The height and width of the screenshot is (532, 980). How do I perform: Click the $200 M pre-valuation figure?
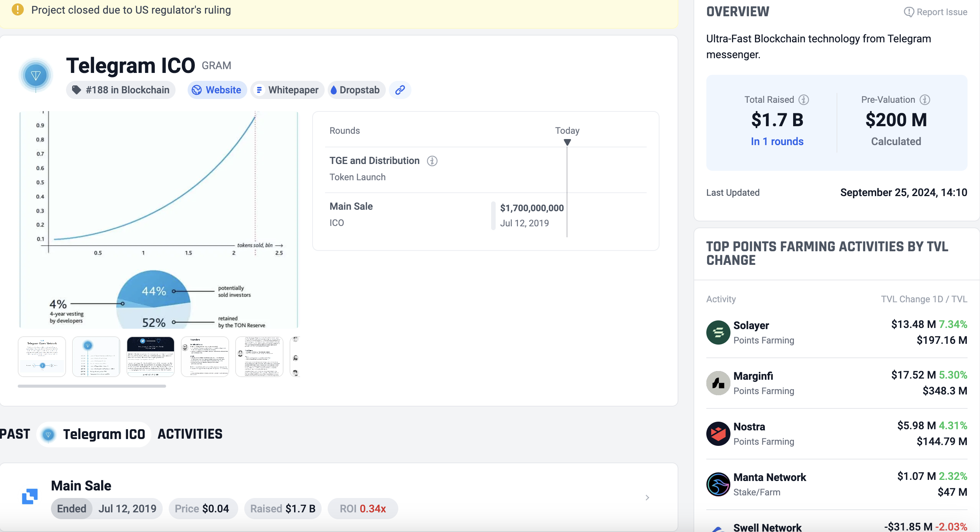896,120
